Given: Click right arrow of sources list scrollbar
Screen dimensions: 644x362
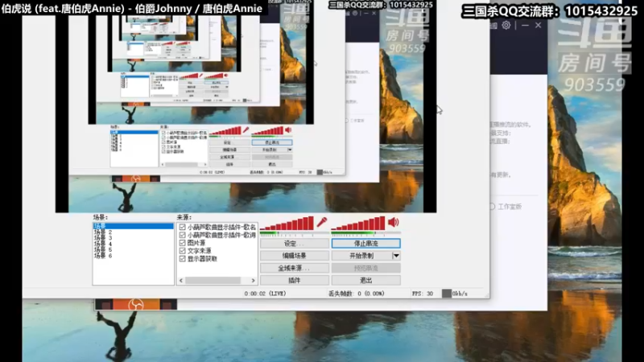Looking at the screenshot, I should click(x=253, y=281).
